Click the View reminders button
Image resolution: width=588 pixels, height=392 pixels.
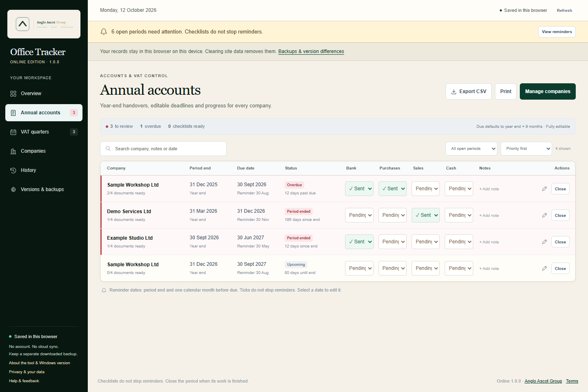click(557, 32)
